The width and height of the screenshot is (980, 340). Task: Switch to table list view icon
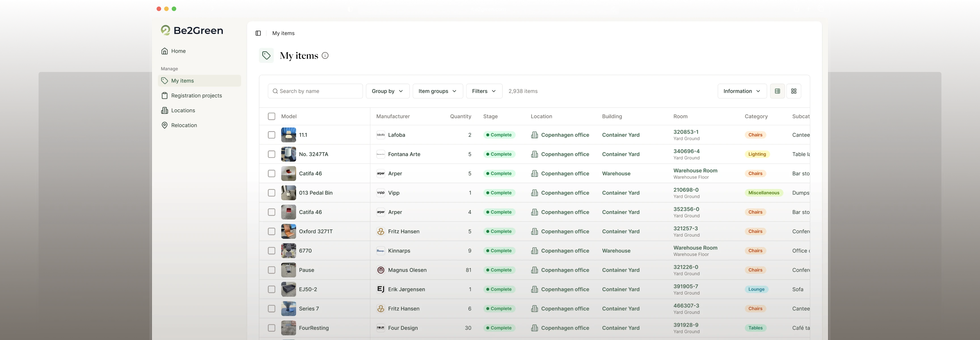(x=777, y=91)
